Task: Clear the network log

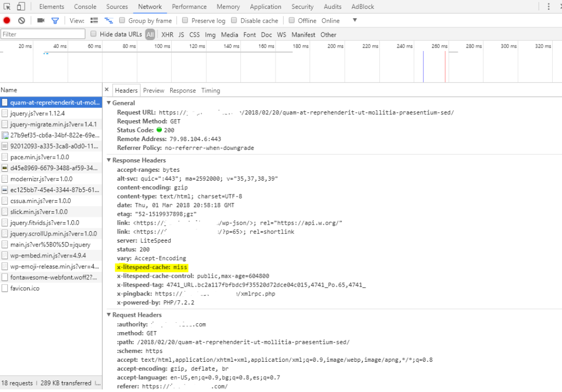Action: click(x=21, y=20)
